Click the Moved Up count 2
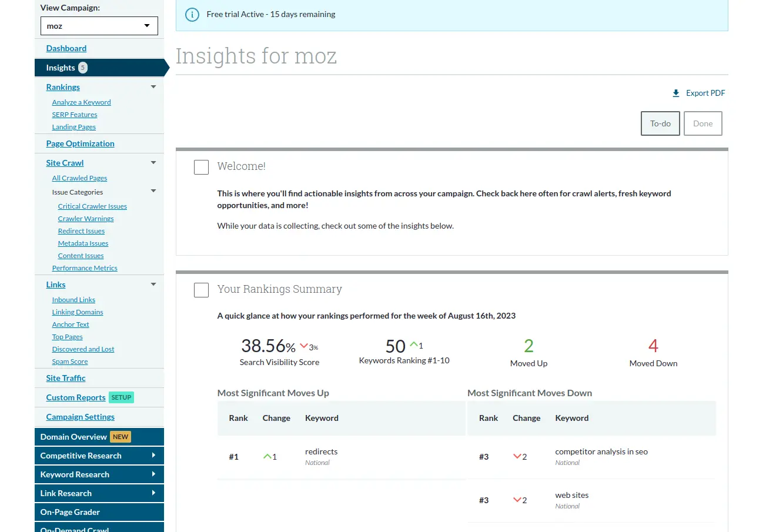The height and width of the screenshot is (532, 776). pyautogui.click(x=529, y=346)
